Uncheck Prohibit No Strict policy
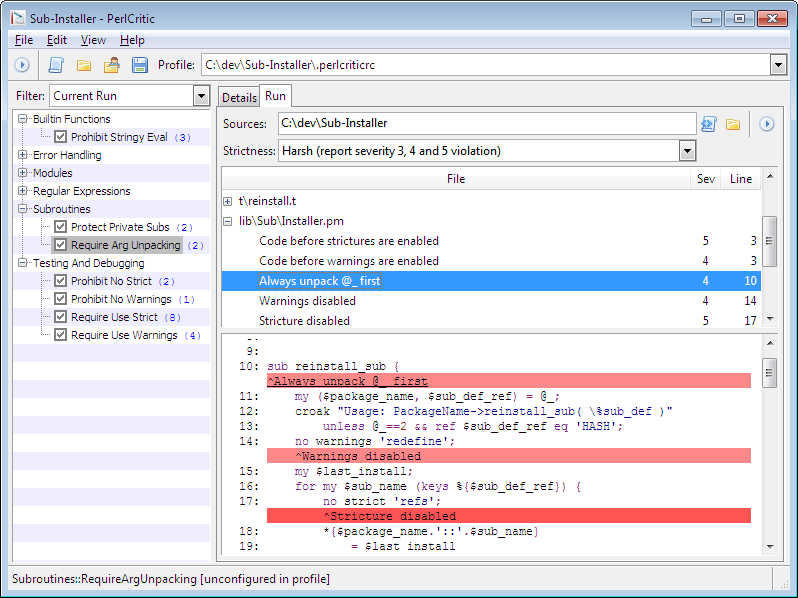The height and width of the screenshot is (598, 798). point(61,280)
